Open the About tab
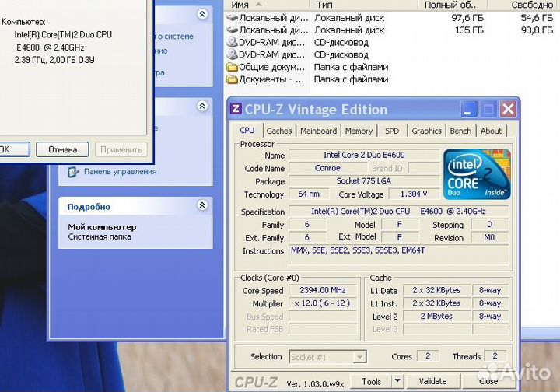This screenshot has width=560, height=392. (x=491, y=131)
